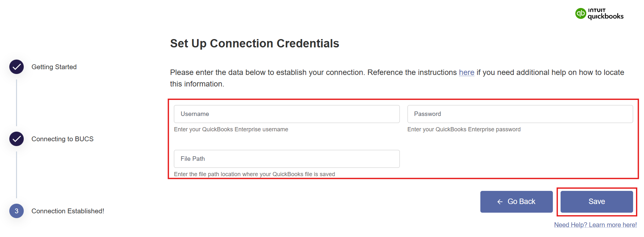Open the Need Help? Learn more link

[595, 225]
